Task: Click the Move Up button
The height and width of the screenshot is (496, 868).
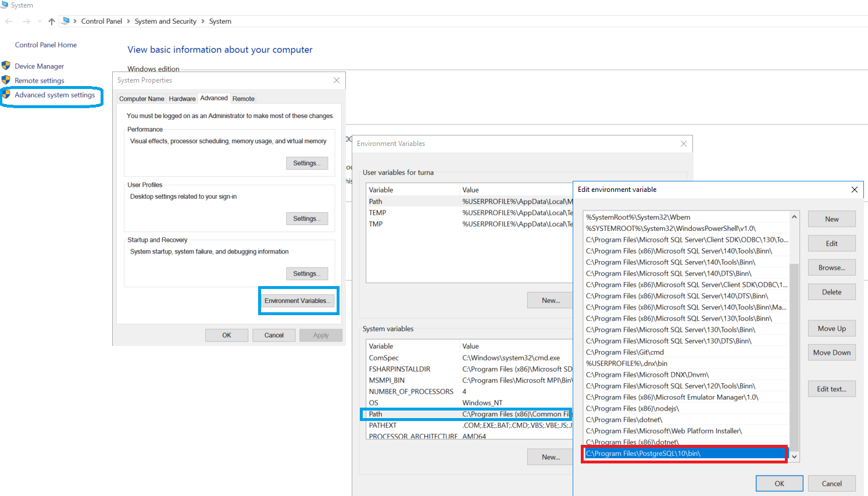Action: coord(832,329)
